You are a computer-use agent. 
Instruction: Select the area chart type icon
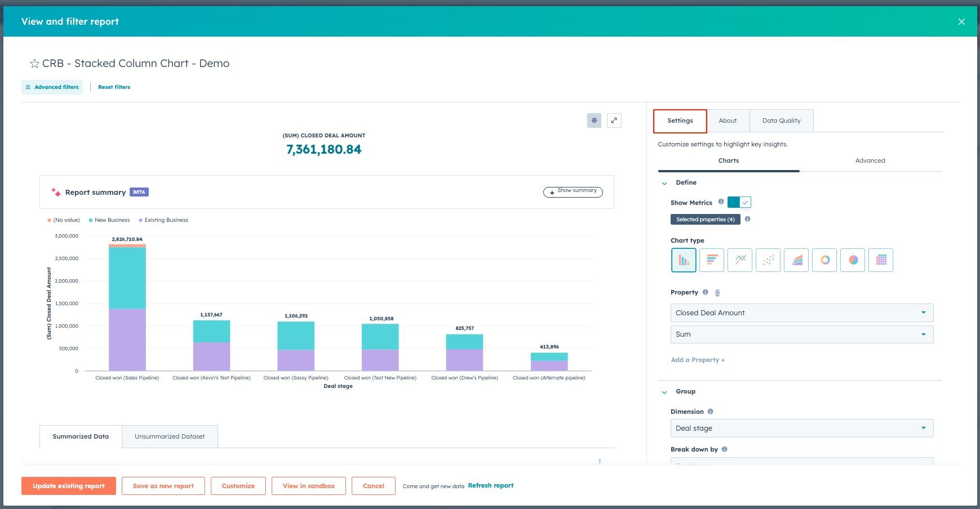796,260
